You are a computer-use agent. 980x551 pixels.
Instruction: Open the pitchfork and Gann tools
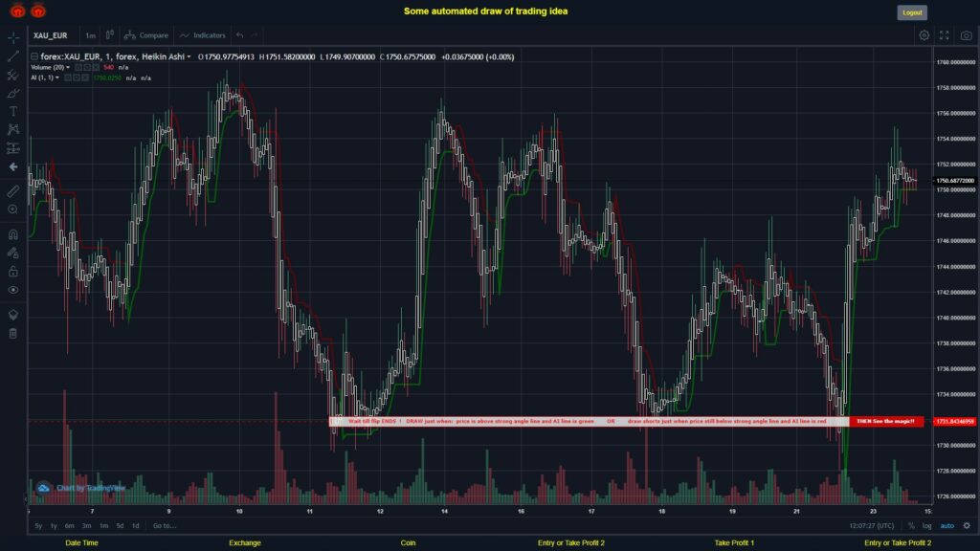tap(13, 75)
